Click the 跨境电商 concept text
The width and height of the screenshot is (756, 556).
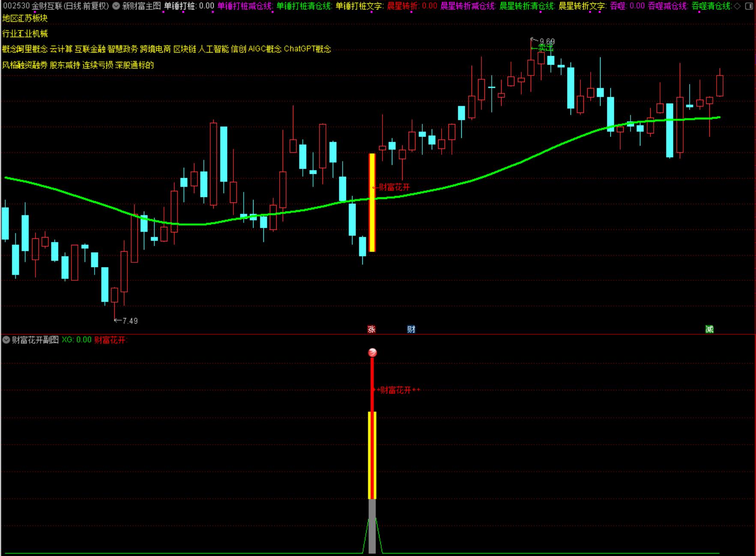tap(155, 49)
